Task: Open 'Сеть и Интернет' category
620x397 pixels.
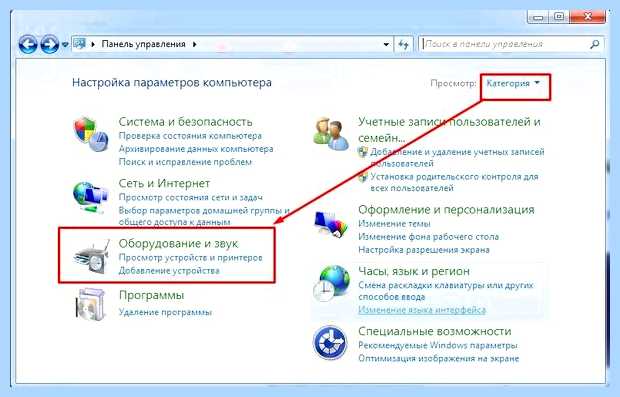Action: 164,183
